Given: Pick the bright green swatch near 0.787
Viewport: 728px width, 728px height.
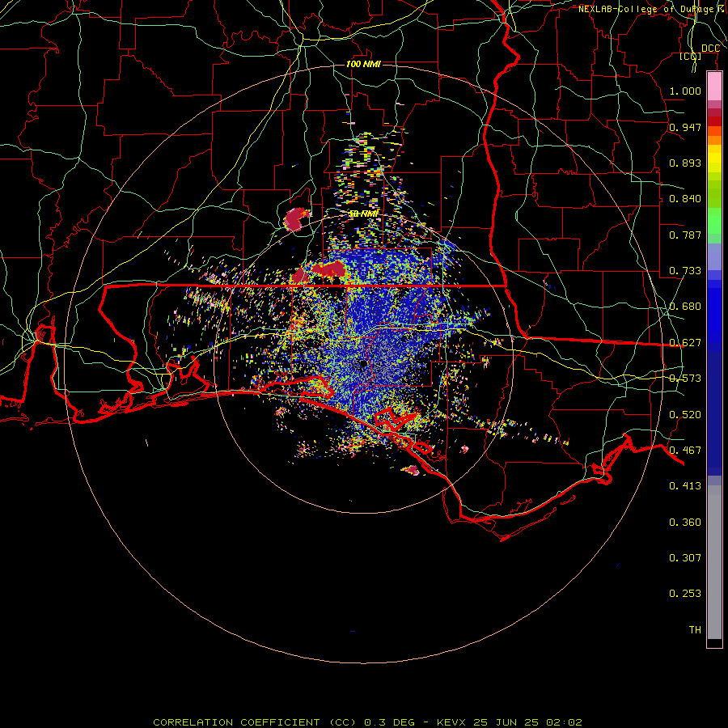Looking at the screenshot, I should pyautogui.click(x=714, y=221).
